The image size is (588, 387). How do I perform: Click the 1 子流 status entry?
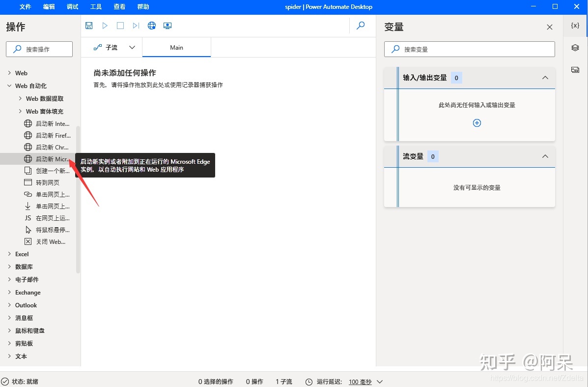pos(284,382)
